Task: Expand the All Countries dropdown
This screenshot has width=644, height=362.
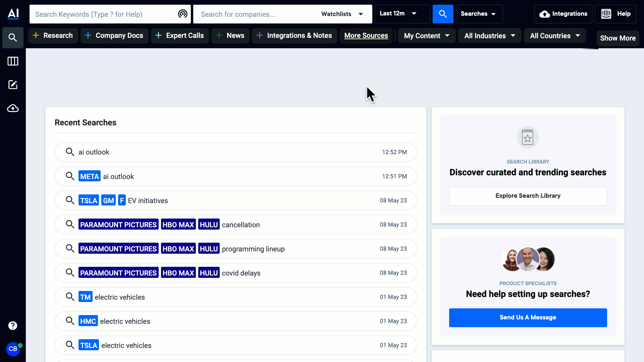Action: (x=555, y=36)
